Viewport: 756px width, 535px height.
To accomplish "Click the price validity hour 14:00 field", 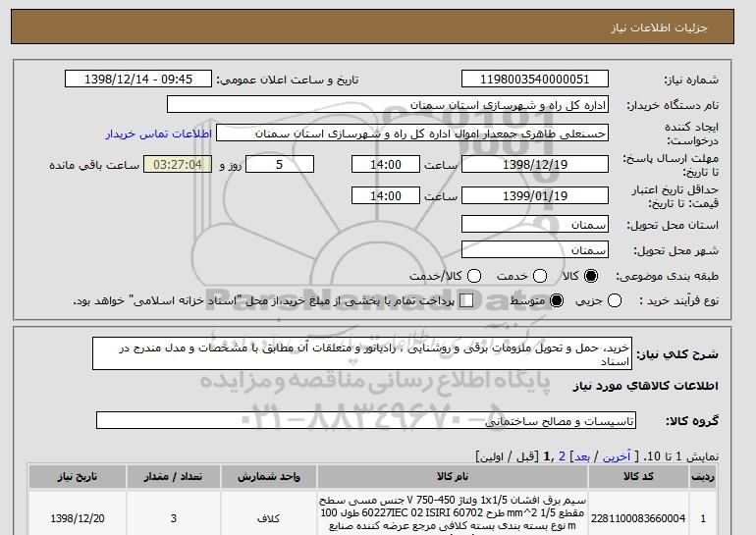I will click(x=386, y=195).
